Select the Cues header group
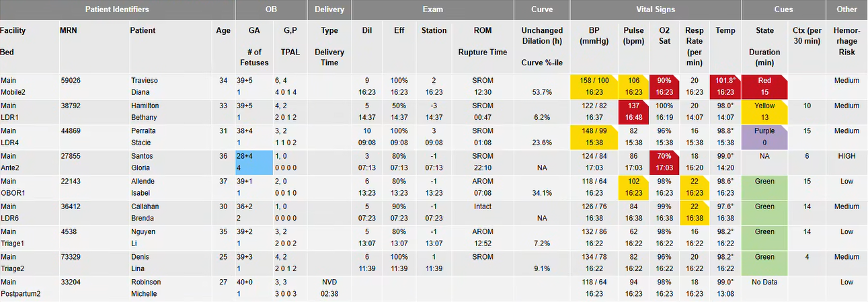This screenshot has height=302, width=868. [783, 9]
